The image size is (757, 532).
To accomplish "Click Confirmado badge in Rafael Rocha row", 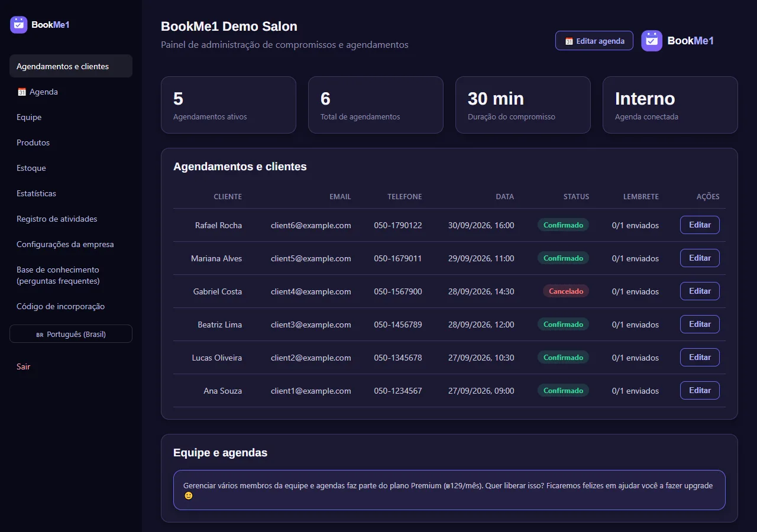I will (x=563, y=225).
